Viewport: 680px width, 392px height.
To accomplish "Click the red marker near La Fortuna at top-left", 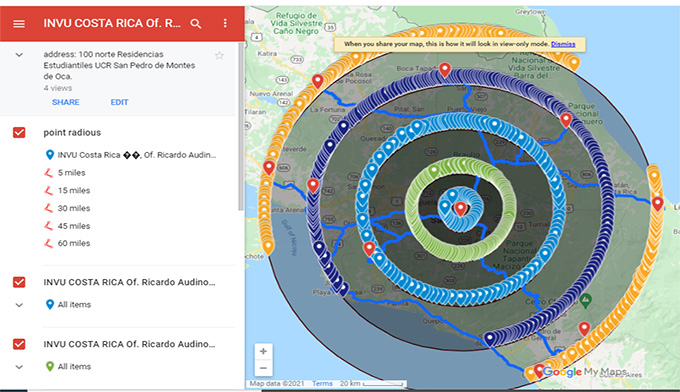I will coord(318,81).
